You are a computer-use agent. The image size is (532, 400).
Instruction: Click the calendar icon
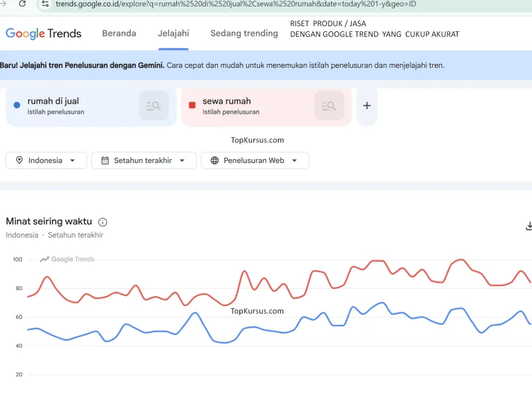coord(105,160)
